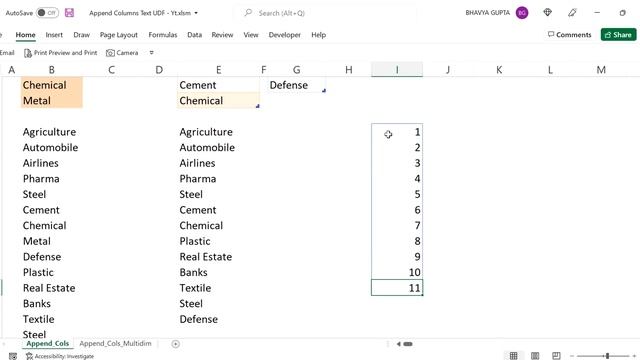Open the BHAVYA GUPTA account avatar
The width and height of the screenshot is (640, 360).
[x=522, y=13]
